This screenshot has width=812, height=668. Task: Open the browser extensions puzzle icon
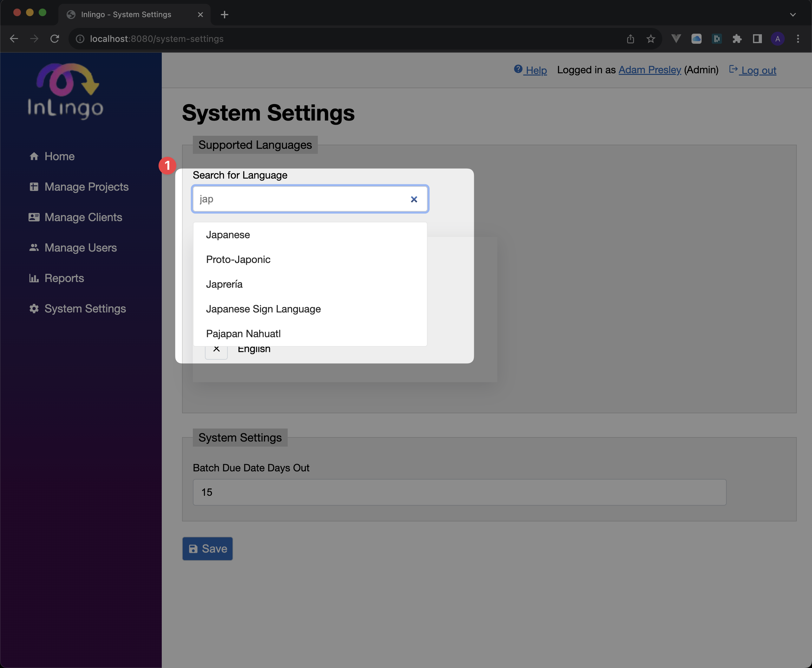(737, 38)
